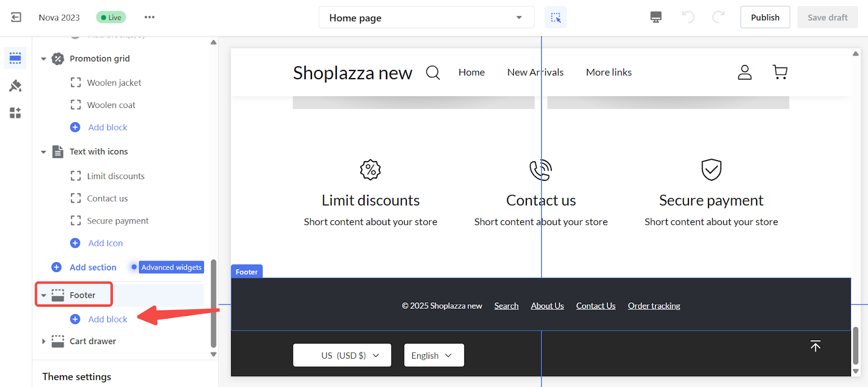This screenshot has width=868, height=387.
Task: Click Home in store navigation
Action: (x=471, y=72)
